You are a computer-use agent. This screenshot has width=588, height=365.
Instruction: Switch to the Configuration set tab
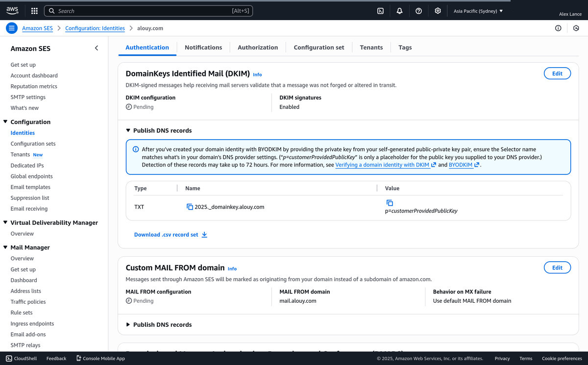coord(318,48)
